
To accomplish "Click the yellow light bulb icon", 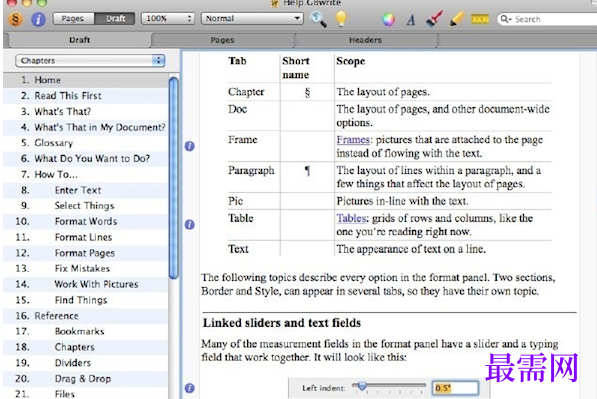I will pyautogui.click(x=341, y=19).
